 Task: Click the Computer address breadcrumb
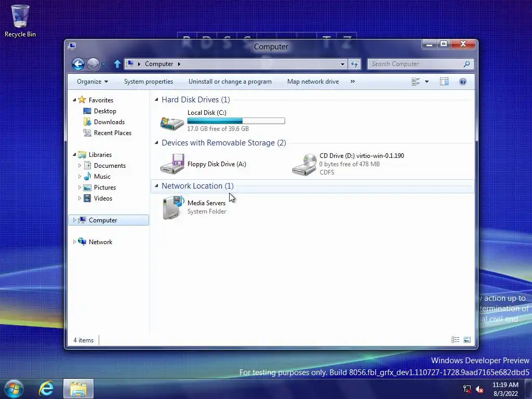click(159, 64)
